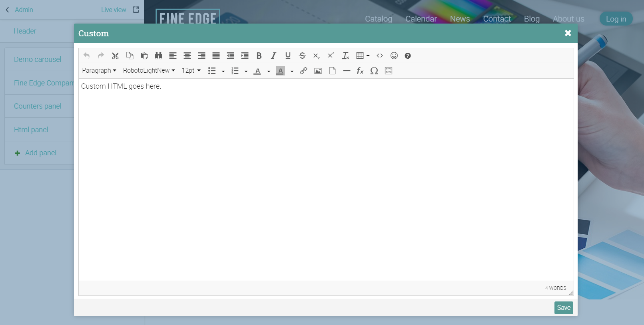
Task: Toggle strikethrough formatting
Action: point(302,55)
